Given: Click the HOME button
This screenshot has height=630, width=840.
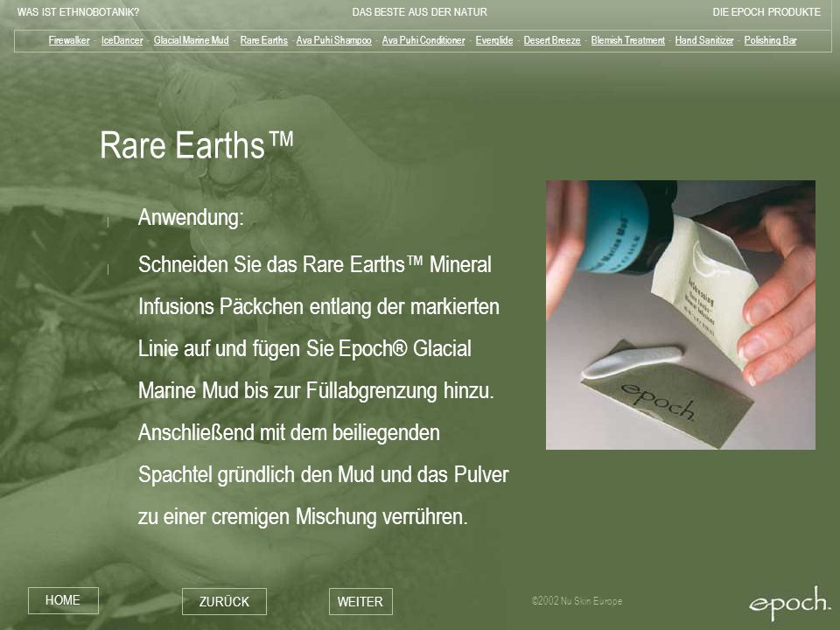Looking at the screenshot, I should (63, 600).
